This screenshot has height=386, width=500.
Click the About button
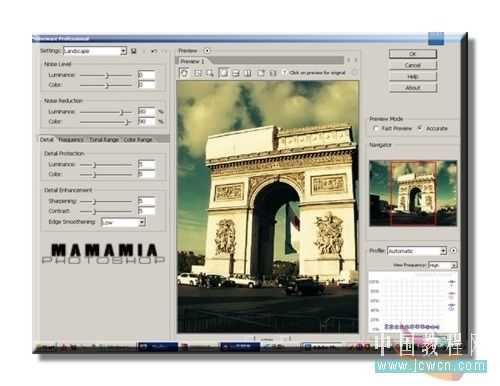(413, 88)
